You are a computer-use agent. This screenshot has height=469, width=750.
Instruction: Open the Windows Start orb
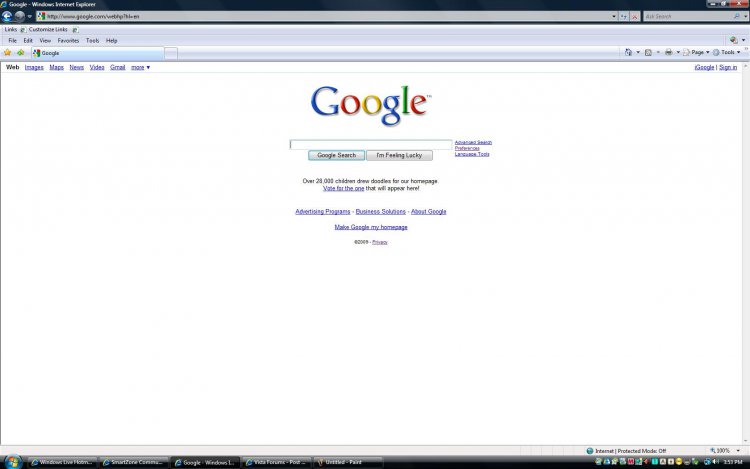[x=12, y=462]
